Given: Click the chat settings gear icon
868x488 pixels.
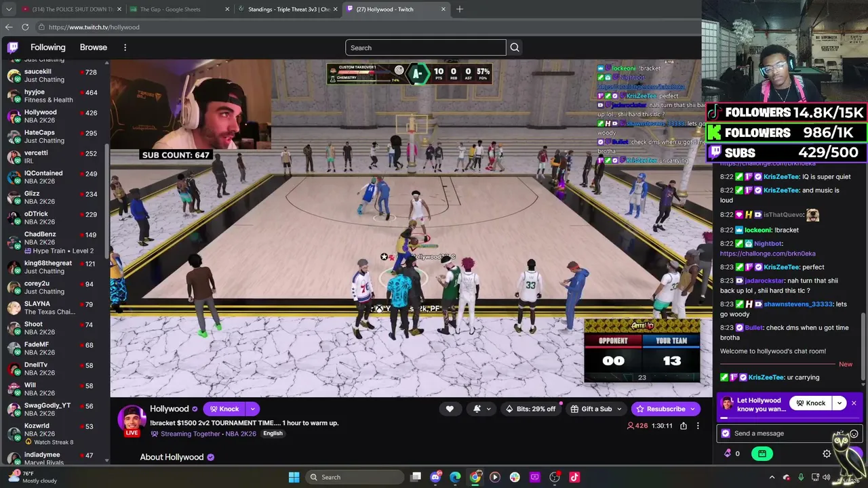Looking at the screenshot, I should (827, 453).
